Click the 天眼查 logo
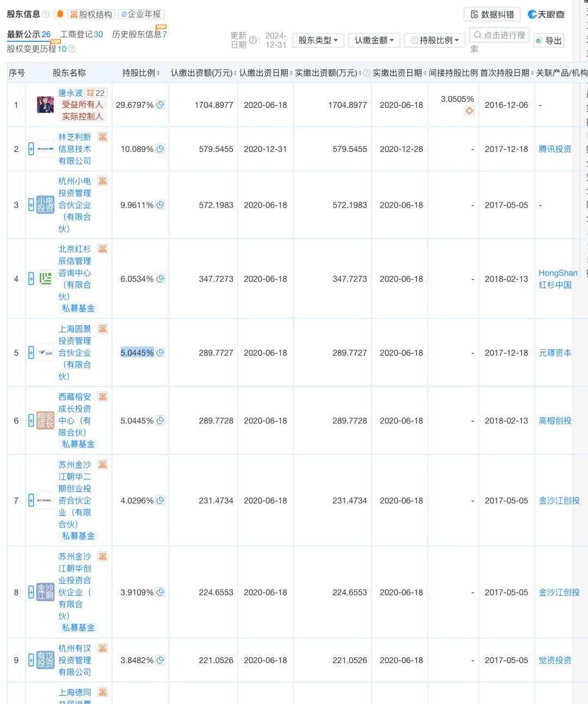588x704 pixels. 546,15
